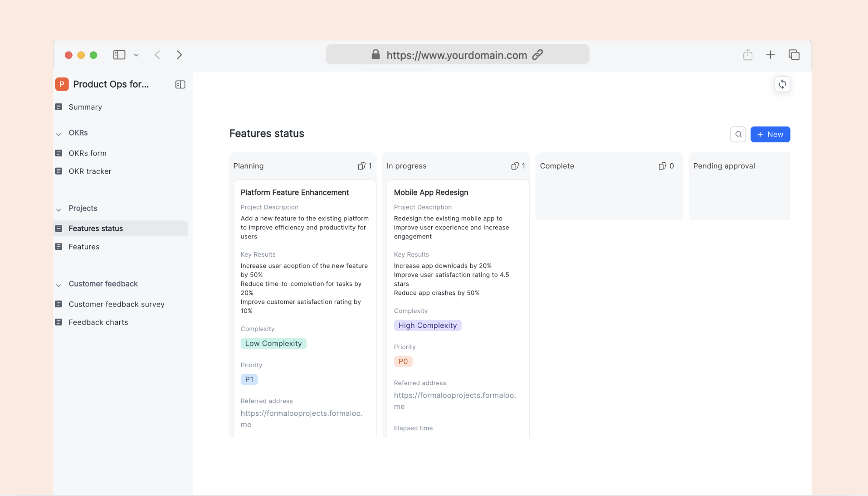
Task: Go back with the browser back arrow
Action: pos(157,55)
